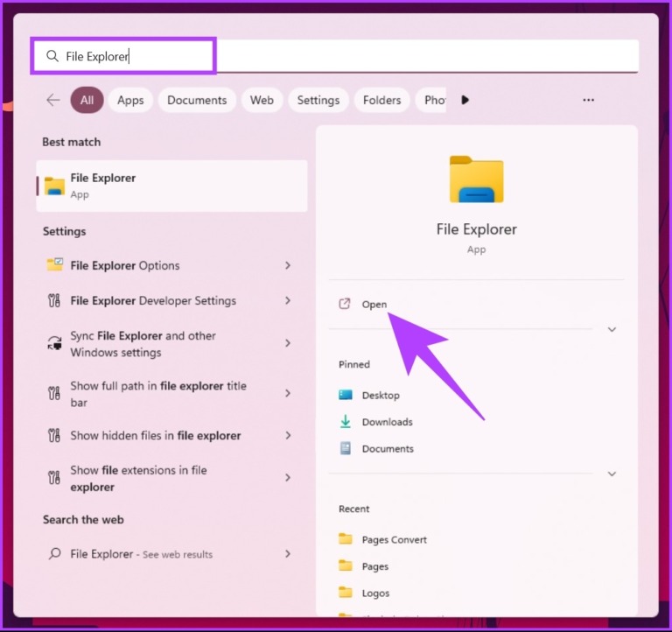
Task: Click the Pages folder icon
Action: click(x=346, y=566)
